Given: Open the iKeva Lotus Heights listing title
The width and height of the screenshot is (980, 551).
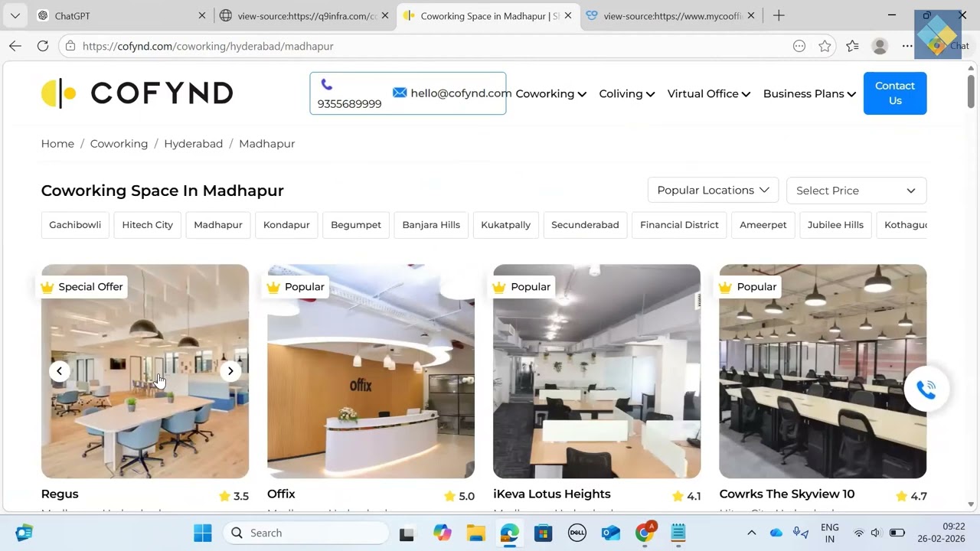Looking at the screenshot, I should (552, 494).
